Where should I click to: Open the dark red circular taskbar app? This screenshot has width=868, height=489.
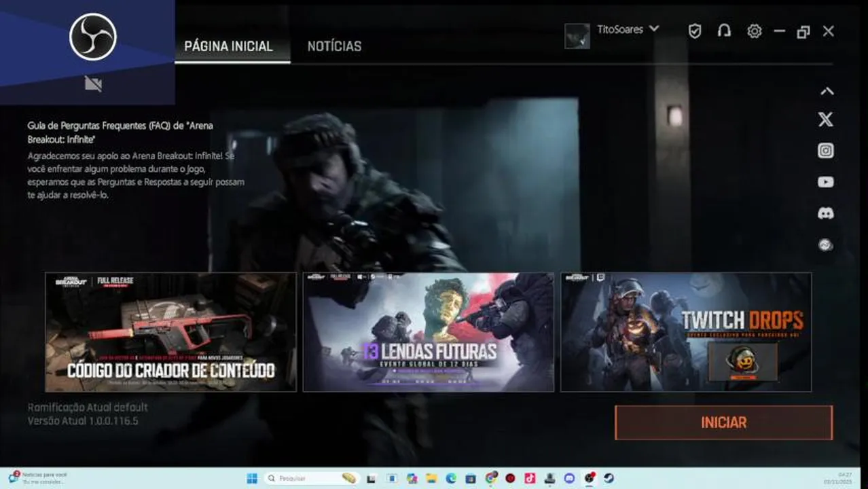click(x=510, y=478)
